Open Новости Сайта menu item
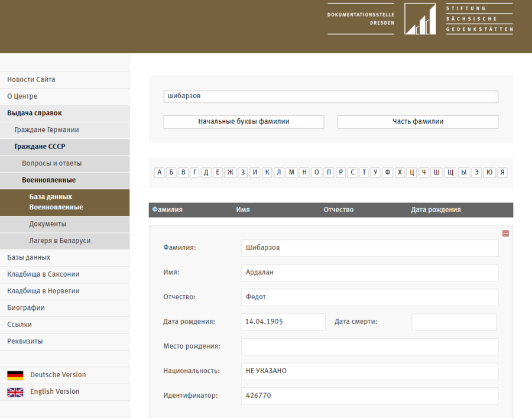Image resolution: width=532 pixels, height=418 pixels. click(x=65, y=80)
